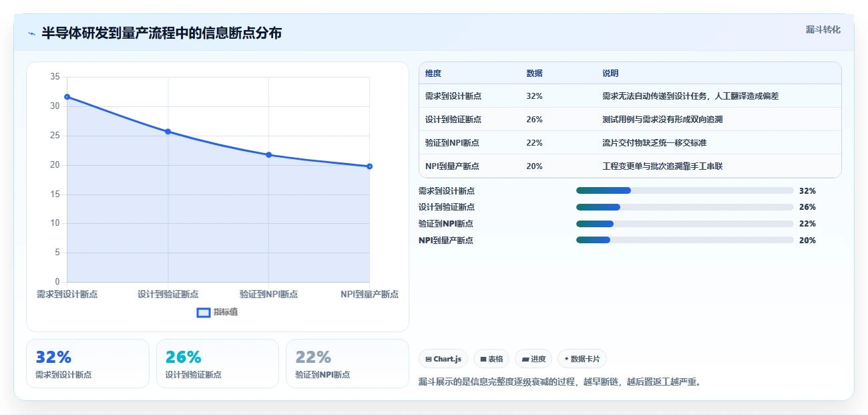Click the 说明 column header
Image resolution: width=868 pixels, height=415 pixels.
click(610, 74)
